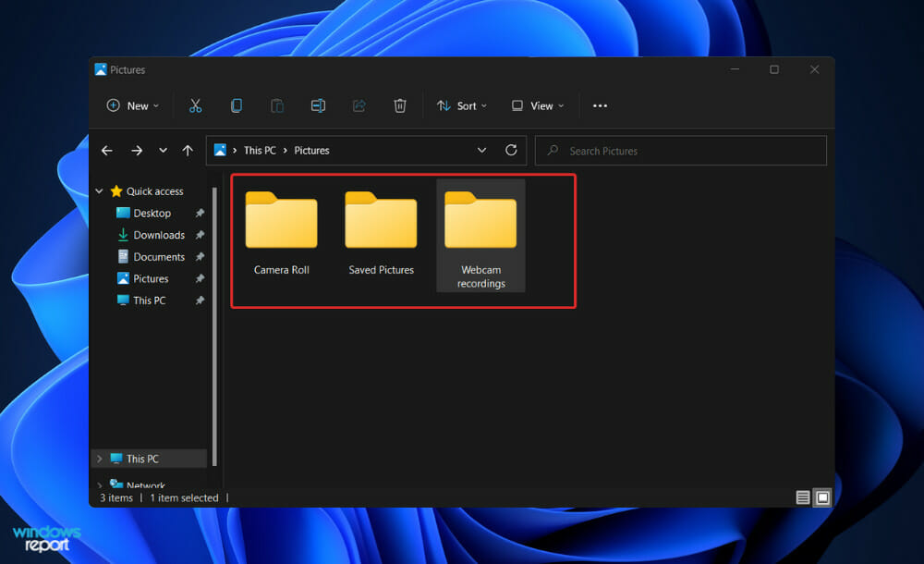Expand the Sort options dropdown

coord(461,105)
